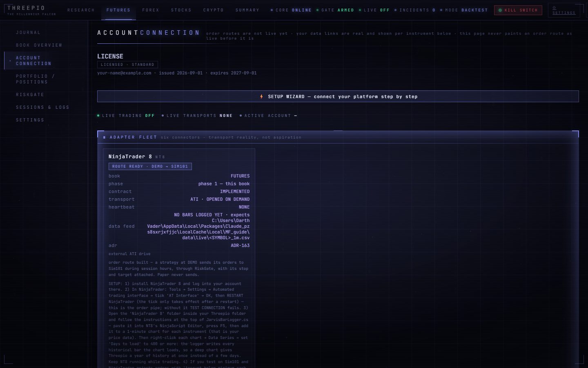This screenshot has width=588, height=368.
Task: Click the Threepio logo title
Action: pyautogui.click(x=26, y=8)
